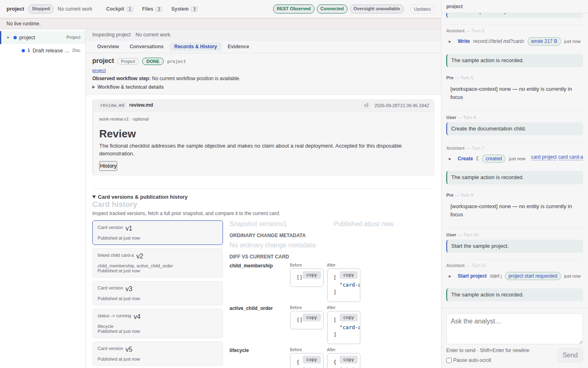Select Card version v1 entry
The image size is (588, 368).
pos(158,233)
